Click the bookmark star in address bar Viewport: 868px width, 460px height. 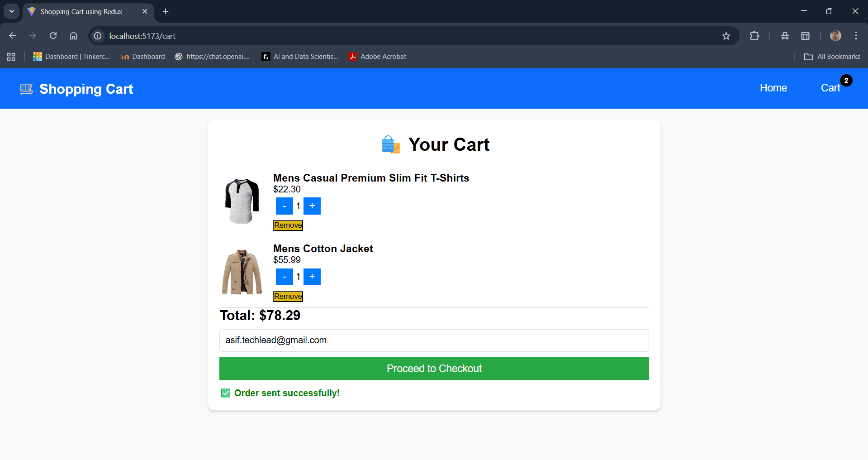click(726, 36)
